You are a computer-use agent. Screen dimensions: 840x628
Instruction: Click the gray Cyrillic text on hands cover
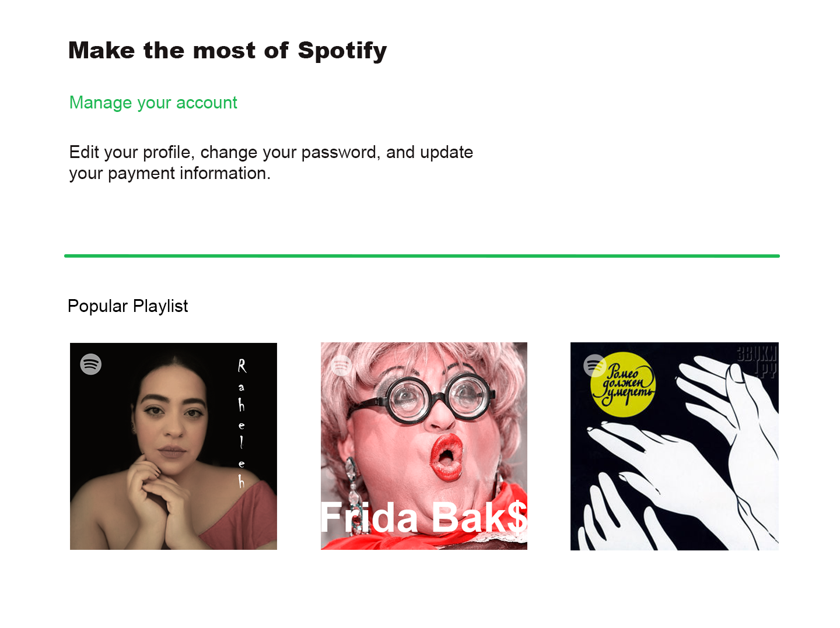(757, 360)
